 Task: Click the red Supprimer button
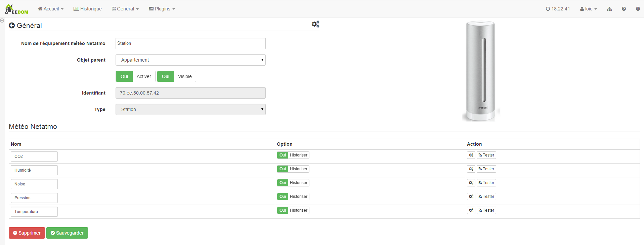(27, 233)
